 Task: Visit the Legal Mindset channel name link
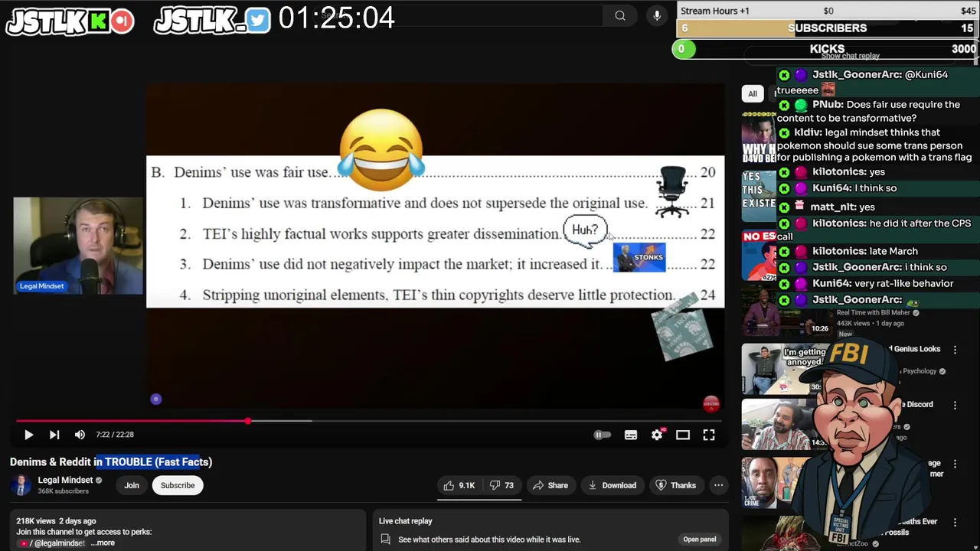click(65, 480)
